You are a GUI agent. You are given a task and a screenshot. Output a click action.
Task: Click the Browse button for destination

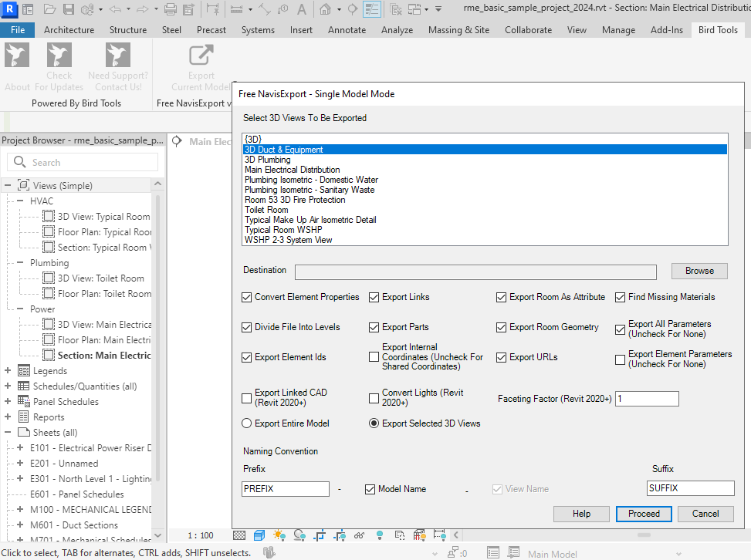(699, 271)
